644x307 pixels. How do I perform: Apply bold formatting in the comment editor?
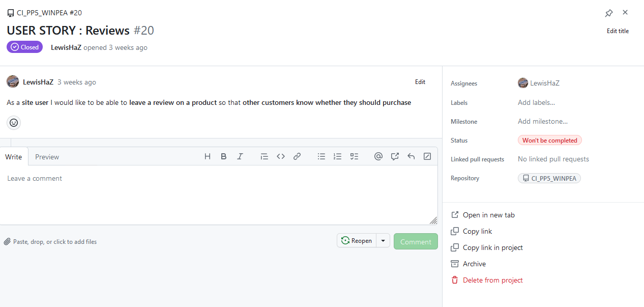click(x=224, y=157)
